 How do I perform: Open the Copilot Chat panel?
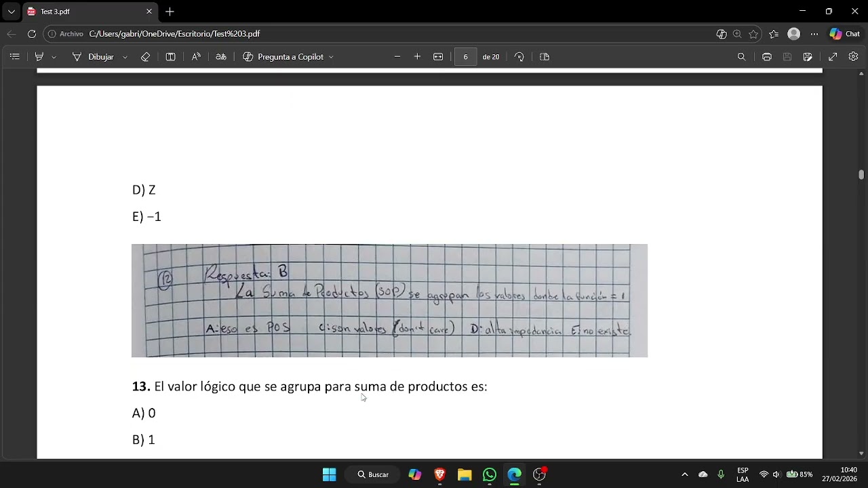[x=845, y=34]
